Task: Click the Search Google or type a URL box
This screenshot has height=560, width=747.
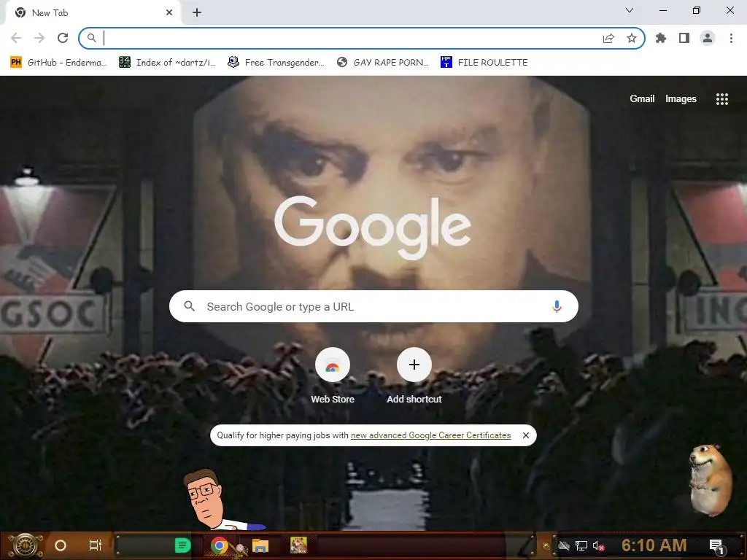Action: pos(373,306)
